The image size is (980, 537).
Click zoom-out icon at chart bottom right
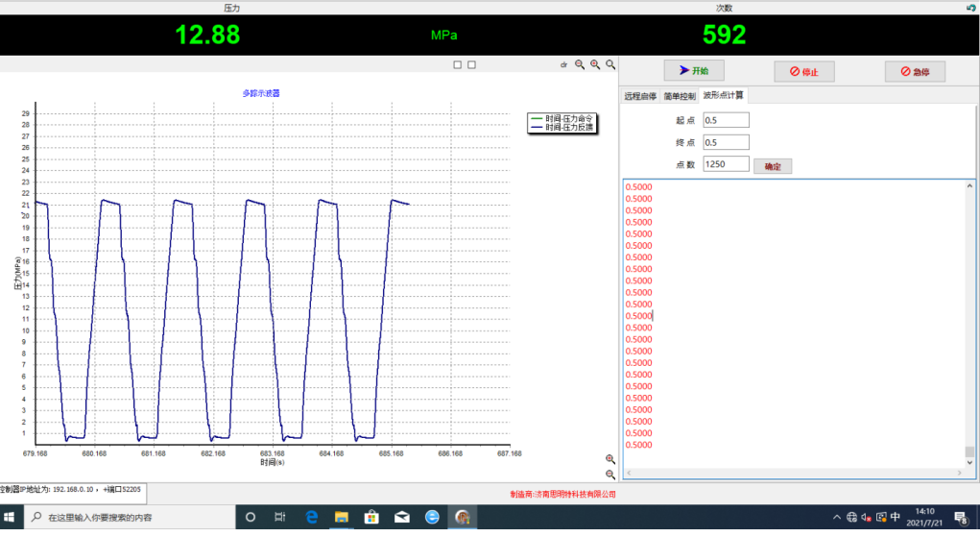pos(610,475)
